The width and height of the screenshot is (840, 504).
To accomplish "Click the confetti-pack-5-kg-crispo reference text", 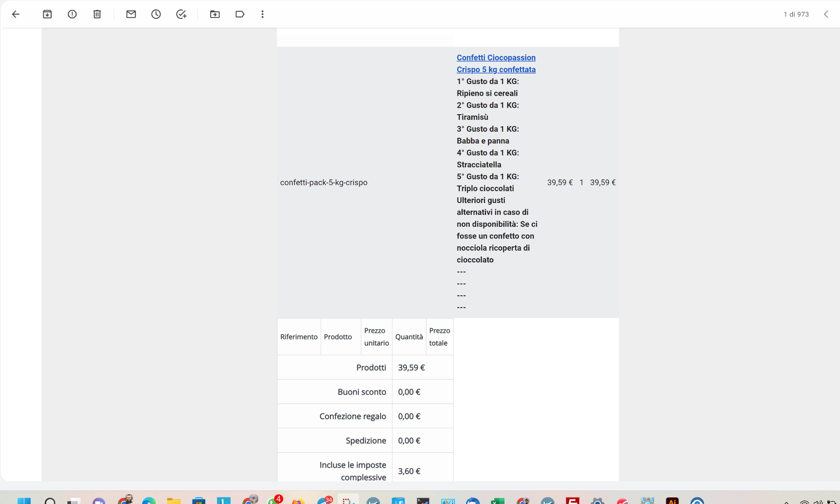I will point(324,182).
